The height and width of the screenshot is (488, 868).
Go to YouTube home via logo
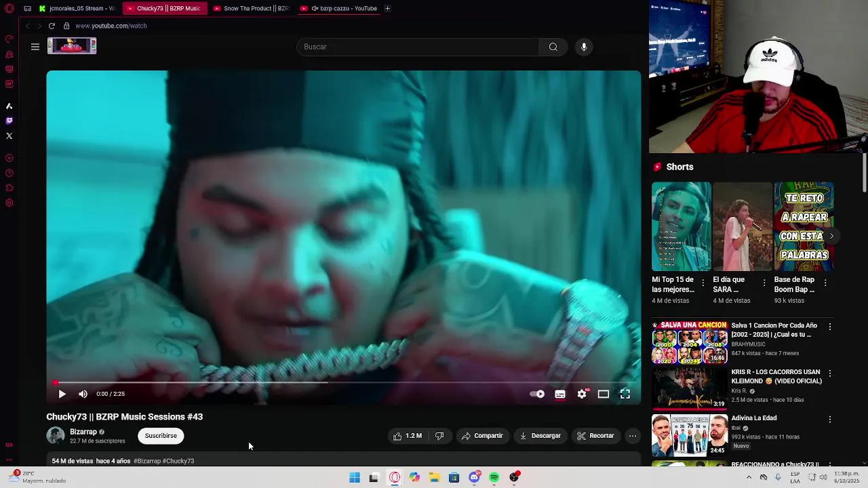(72, 46)
